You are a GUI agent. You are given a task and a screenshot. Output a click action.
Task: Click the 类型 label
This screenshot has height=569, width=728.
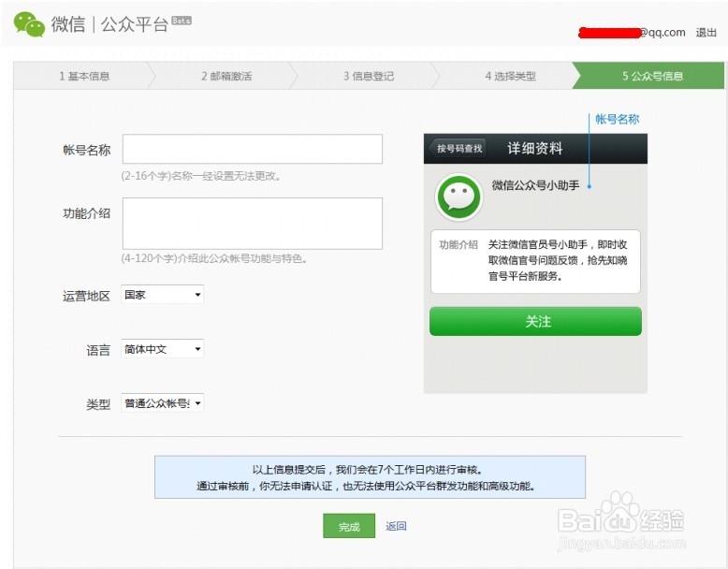coord(98,404)
